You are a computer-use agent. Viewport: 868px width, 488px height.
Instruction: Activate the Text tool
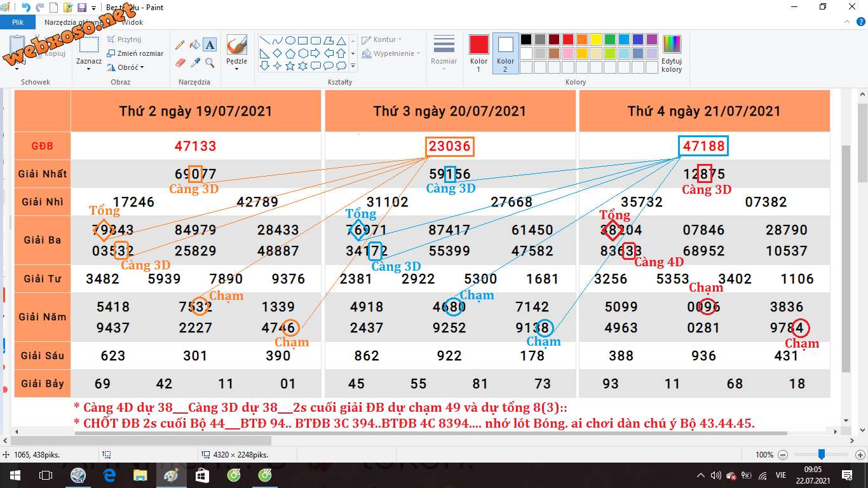tap(210, 45)
